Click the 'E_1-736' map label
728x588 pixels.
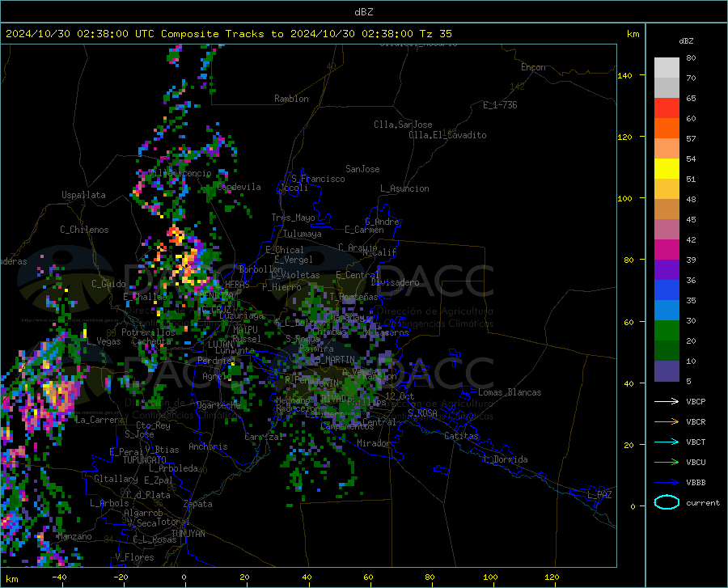pos(500,105)
